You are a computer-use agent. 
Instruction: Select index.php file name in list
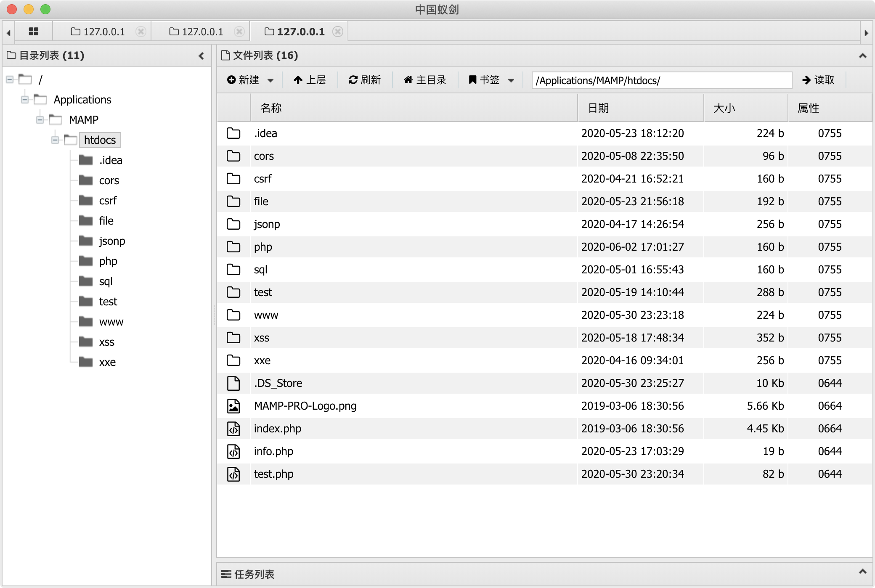click(x=278, y=429)
